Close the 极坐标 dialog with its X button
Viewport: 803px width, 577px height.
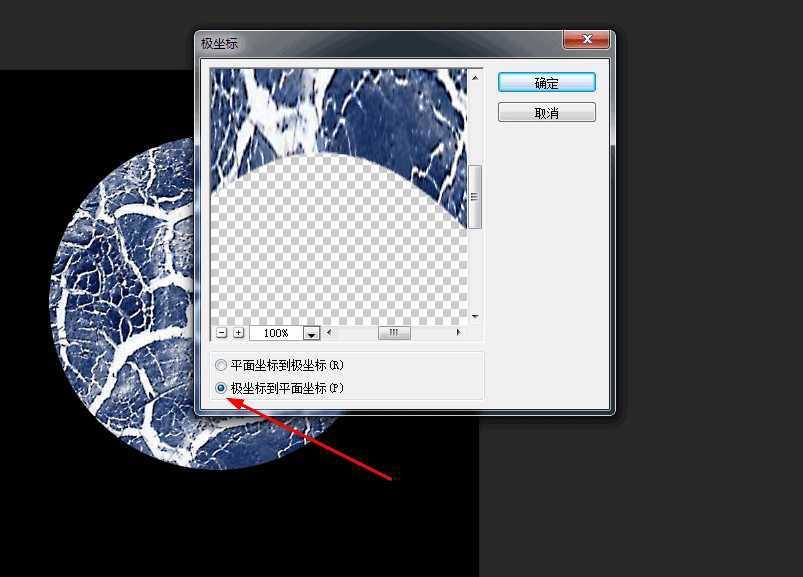point(587,40)
